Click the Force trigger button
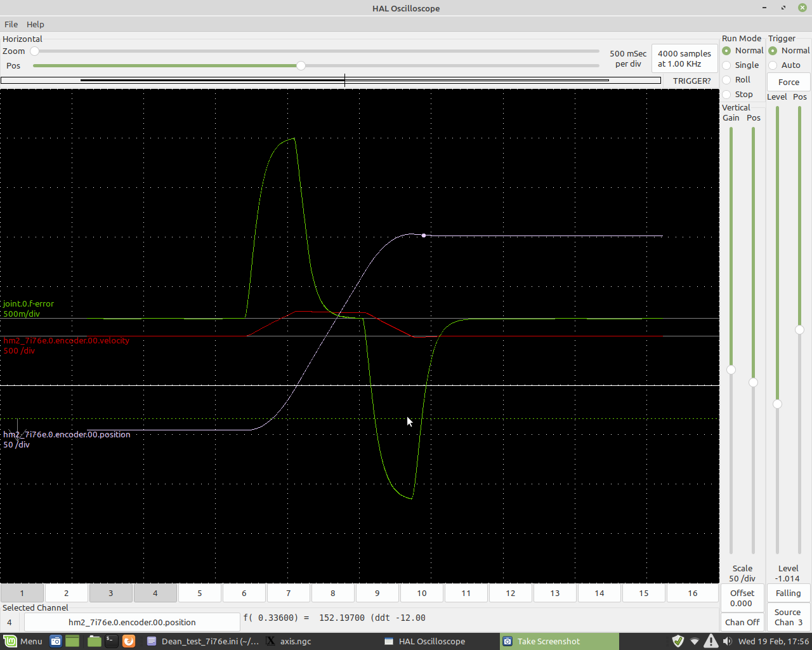Image resolution: width=812 pixels, height=650 pixels. point(789,82)
